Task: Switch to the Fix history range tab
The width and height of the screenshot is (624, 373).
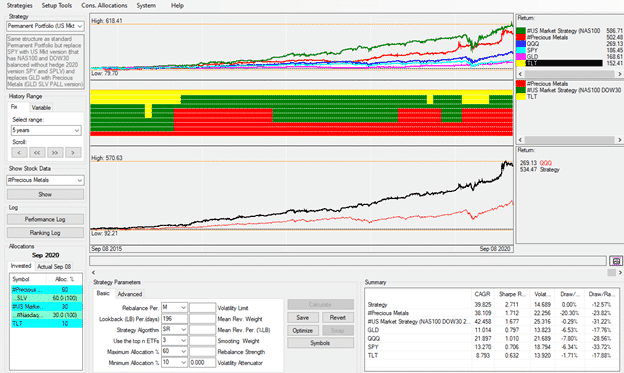Action: [x=14, y=107]
